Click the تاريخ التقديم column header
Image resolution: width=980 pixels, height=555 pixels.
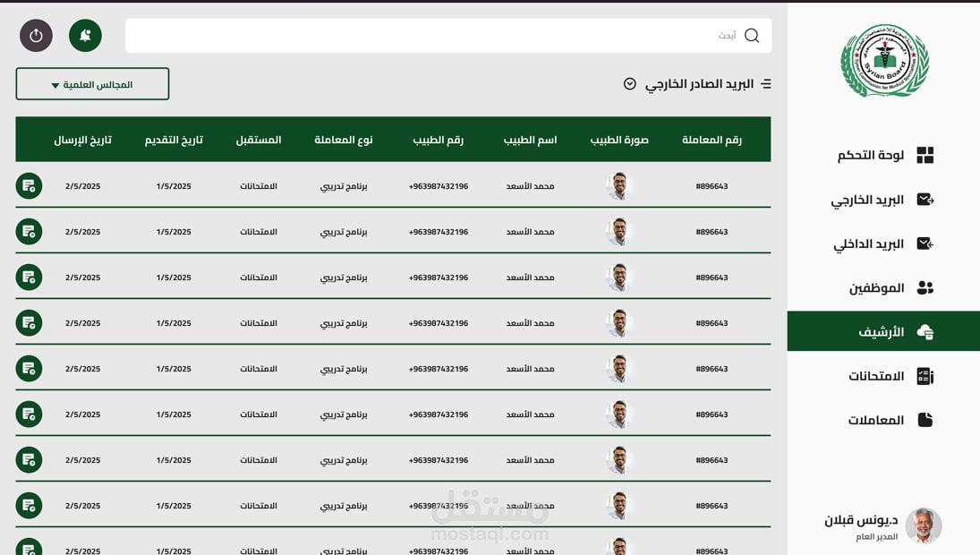click(174, 140)
